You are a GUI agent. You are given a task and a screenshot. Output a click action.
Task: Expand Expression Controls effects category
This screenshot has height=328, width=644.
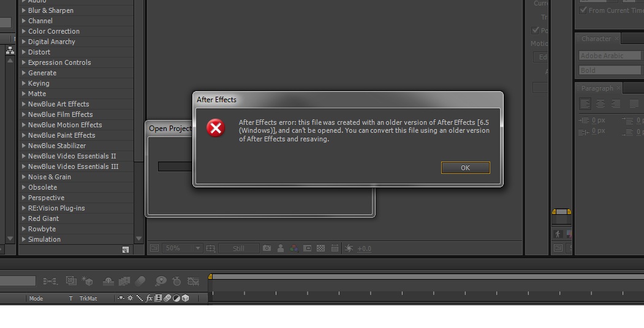[24, 62]
